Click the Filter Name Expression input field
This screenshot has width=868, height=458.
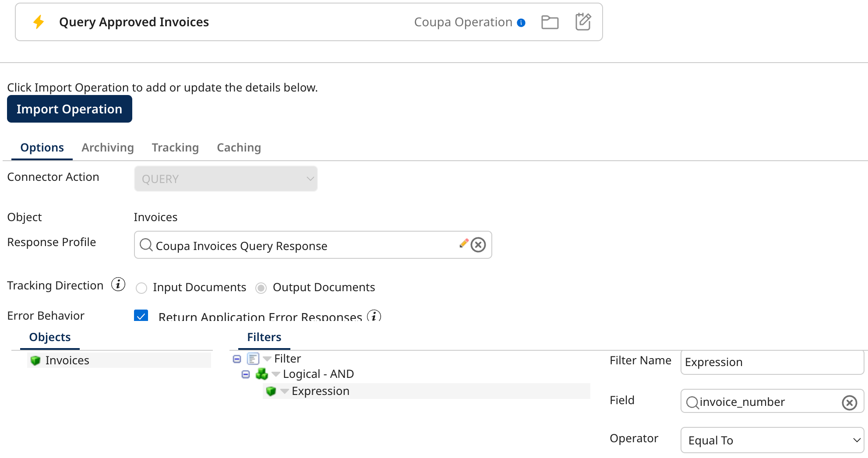point(771,362)
